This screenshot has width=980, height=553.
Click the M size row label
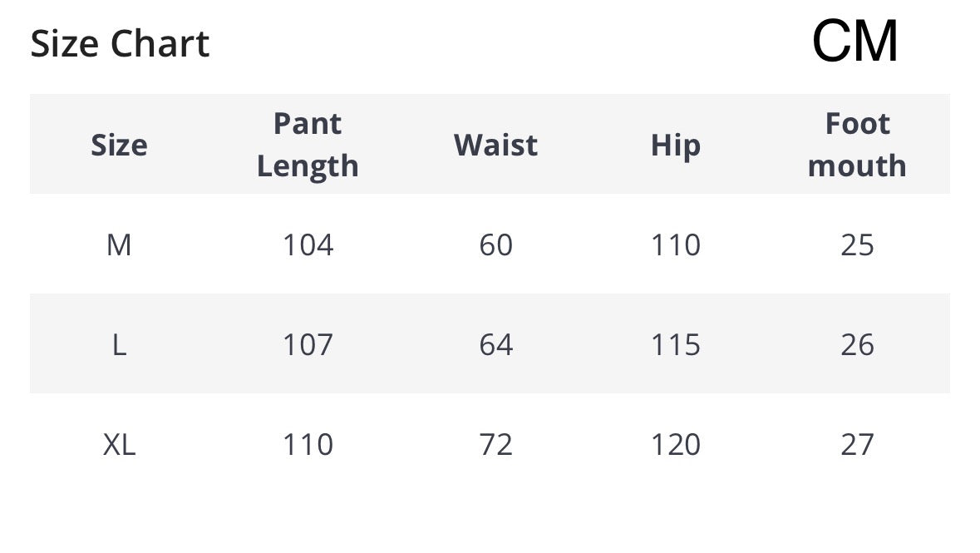pyautogui.click(x=119, y=244)
